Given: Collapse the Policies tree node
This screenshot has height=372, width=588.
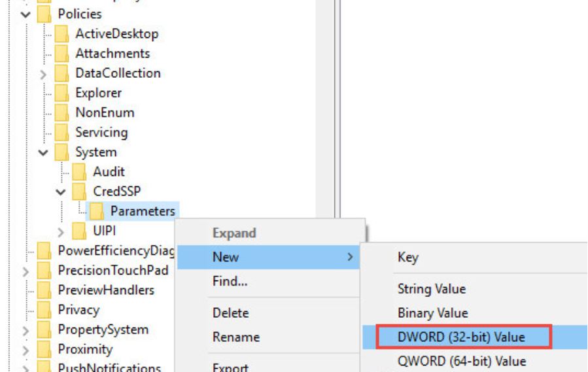Looking at the screenshot, I should pos(26,14).
